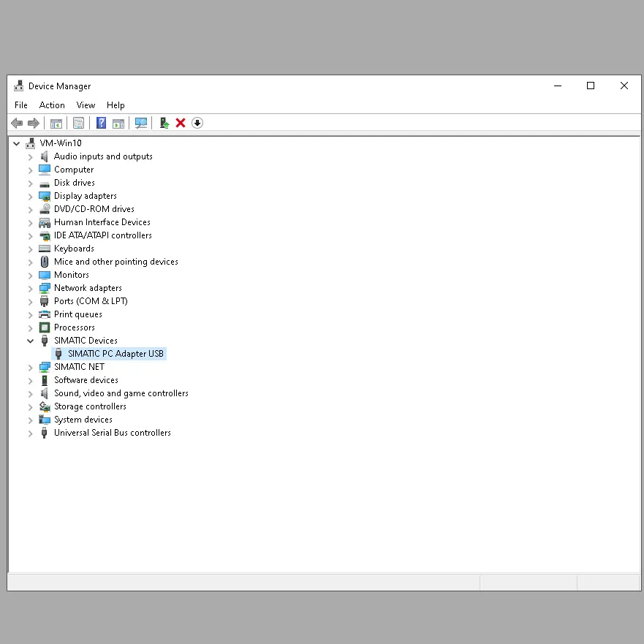Click the Disable device down-arrow icon
The height and width of the screenshot is (644, 644).
(x=197, y=123)
